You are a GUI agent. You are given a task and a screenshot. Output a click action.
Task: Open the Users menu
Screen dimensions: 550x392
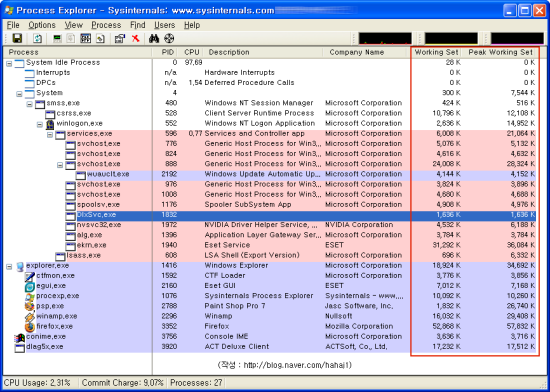pos(165,25)
